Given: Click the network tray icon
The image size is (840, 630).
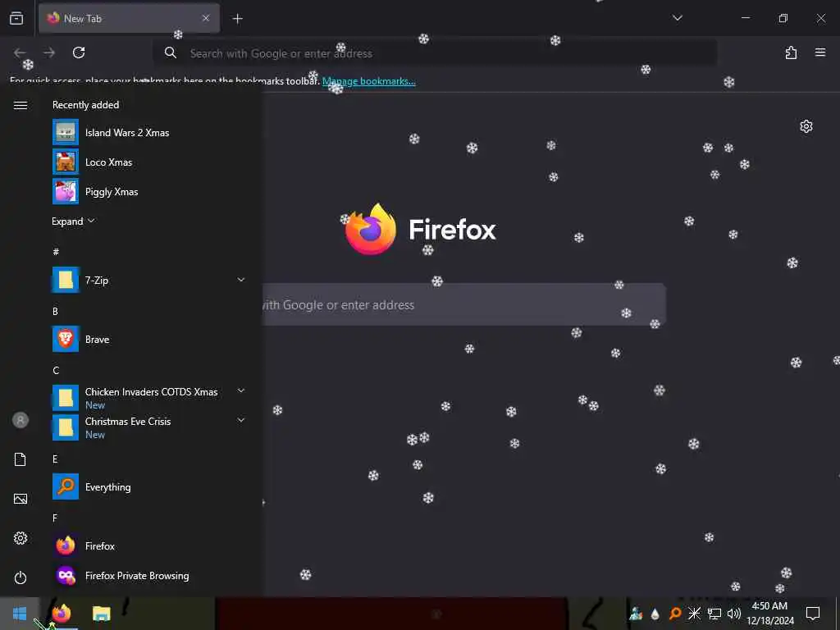Looking at the screenshot, I should tap(714, 614).
